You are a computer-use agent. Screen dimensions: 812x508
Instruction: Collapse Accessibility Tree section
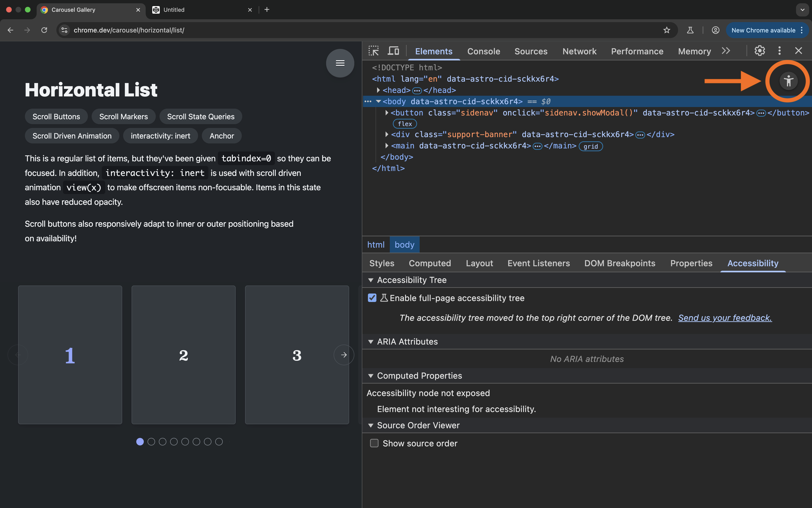[x=371, y=280]
